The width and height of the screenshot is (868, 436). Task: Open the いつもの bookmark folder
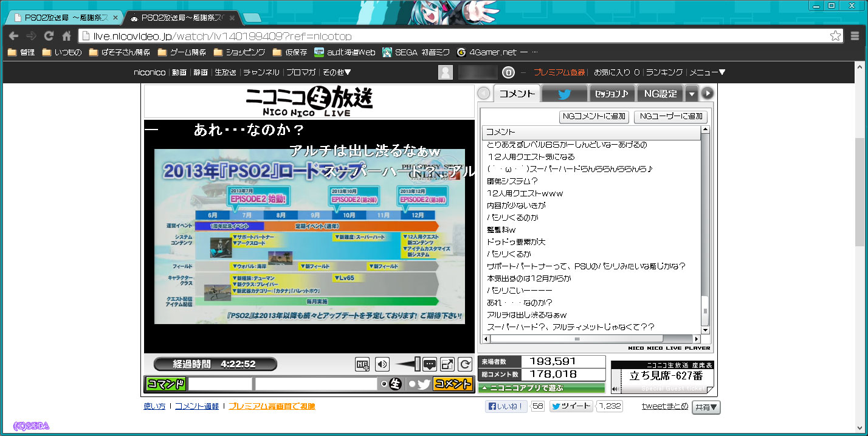62,52
